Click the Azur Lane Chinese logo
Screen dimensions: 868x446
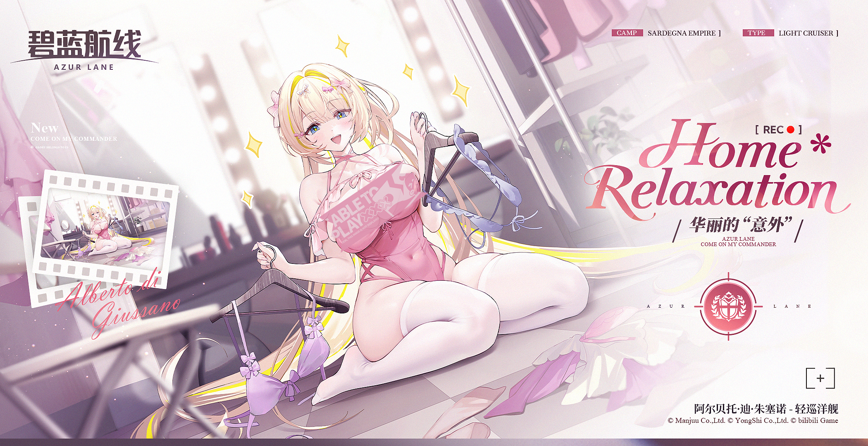tap(84, 44)
